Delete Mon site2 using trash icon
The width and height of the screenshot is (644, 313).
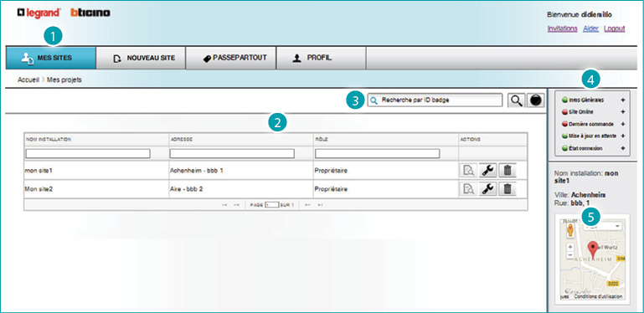pyautogui.click(x=507, y=188)
